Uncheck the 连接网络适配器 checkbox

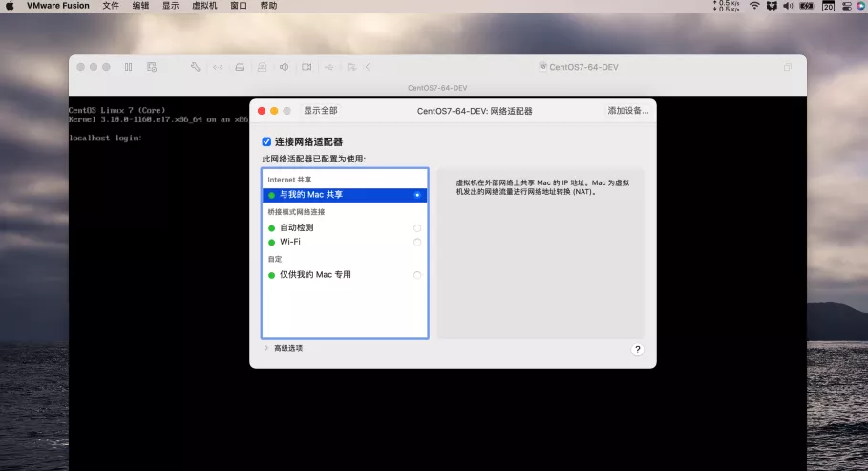click(267, 141)
